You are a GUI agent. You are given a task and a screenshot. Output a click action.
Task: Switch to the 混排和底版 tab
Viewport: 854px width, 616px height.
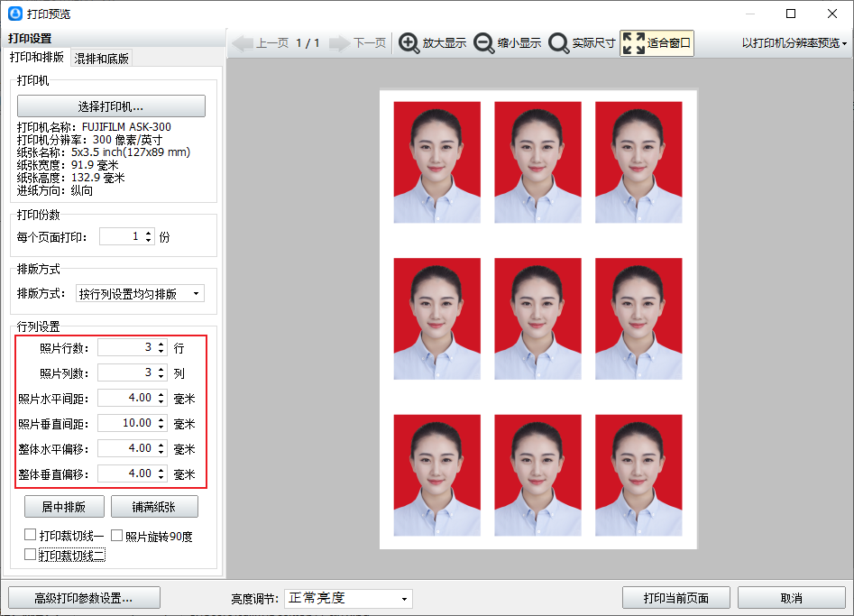tap(101, 59)
